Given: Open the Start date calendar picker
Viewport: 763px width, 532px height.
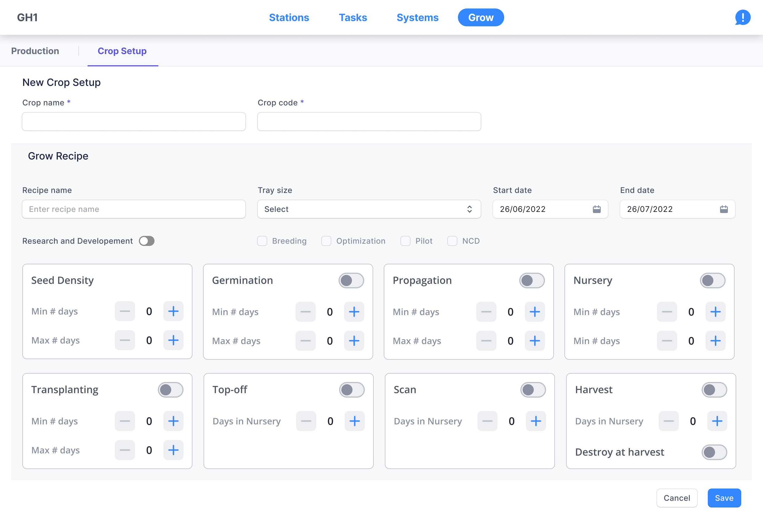Looking at the screenshot, I should [x=597, y=209].
